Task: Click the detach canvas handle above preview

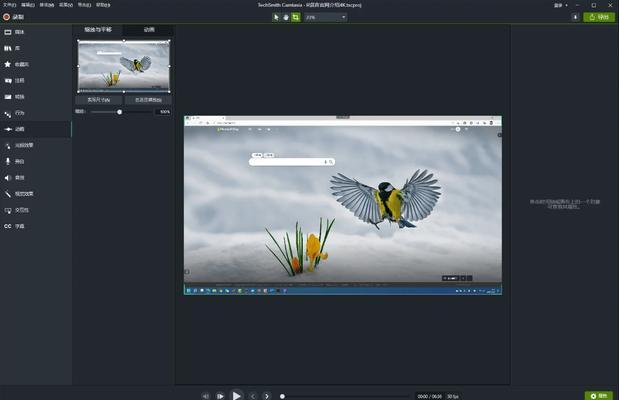Action: pyautogui.click(x=343, y=117)
